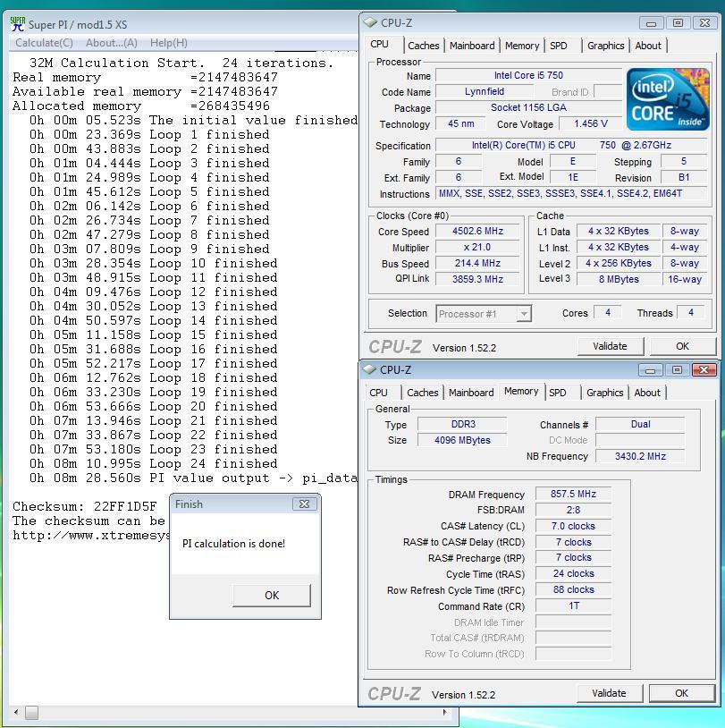Screen dimensions: 725x728
Task: Minimize the lower CPU-Z window
Action: [x=650, y=370]
